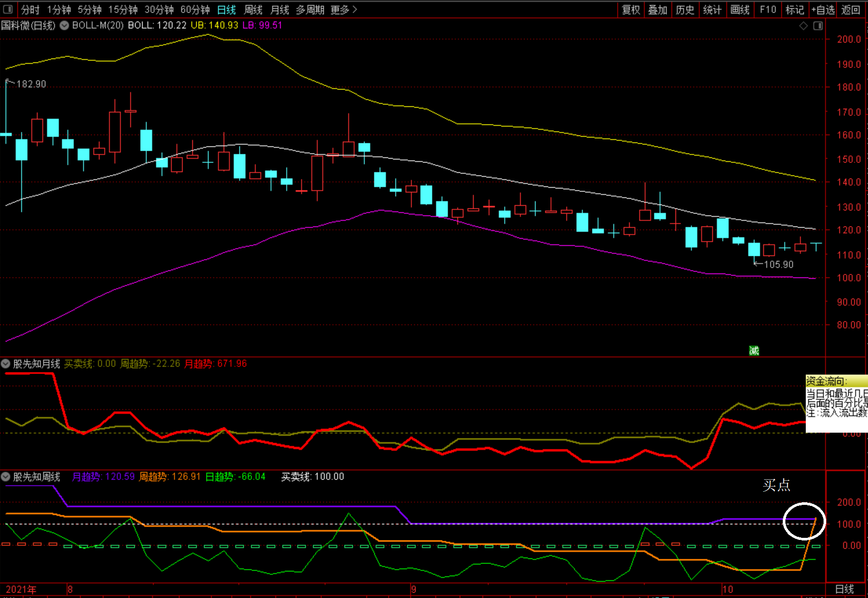Add stock with +自选 button

click(x=823, y=9)
